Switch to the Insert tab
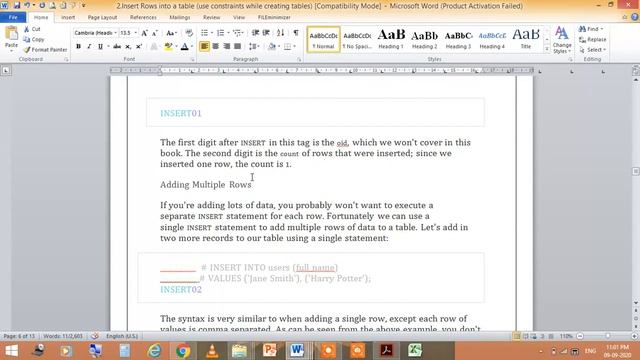 coord(68,18)
